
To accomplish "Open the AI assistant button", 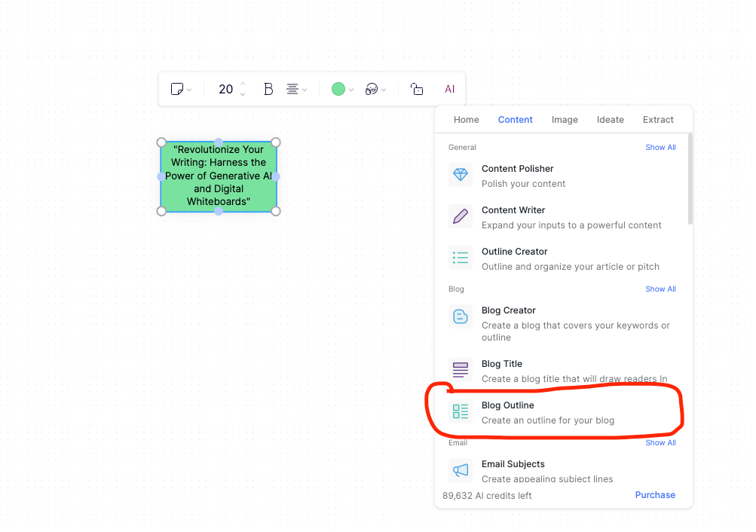I will coord(450,89).
